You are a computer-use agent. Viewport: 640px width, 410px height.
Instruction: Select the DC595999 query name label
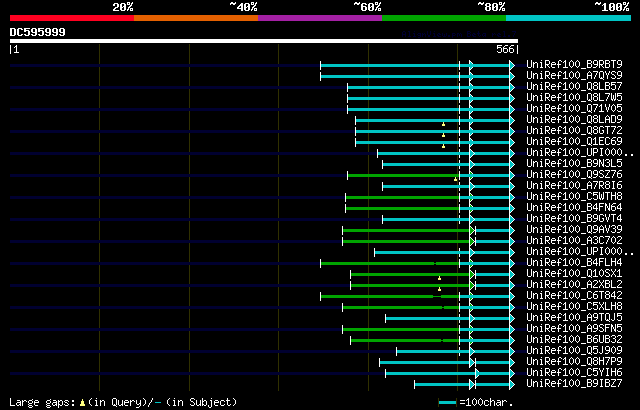pos(38,32)
